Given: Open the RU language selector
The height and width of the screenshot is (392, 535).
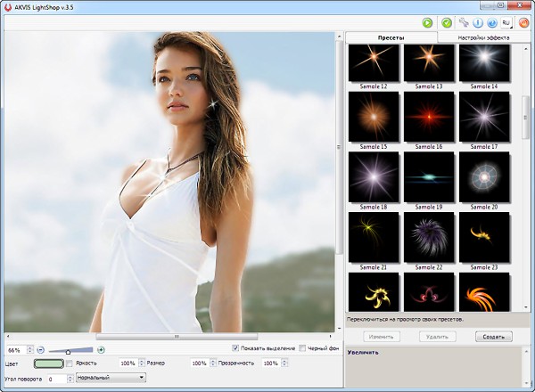Looking at the screenshot, I should coord(506,23).
